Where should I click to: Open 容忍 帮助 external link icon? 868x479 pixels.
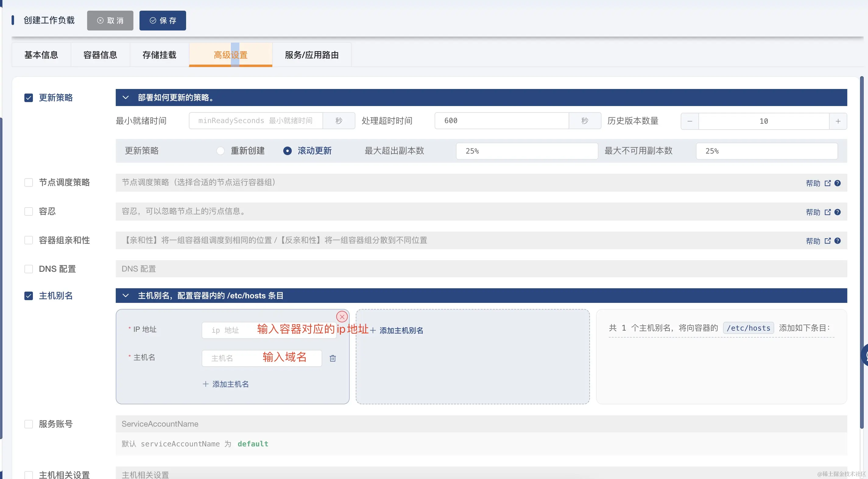(x=828, y=212)
